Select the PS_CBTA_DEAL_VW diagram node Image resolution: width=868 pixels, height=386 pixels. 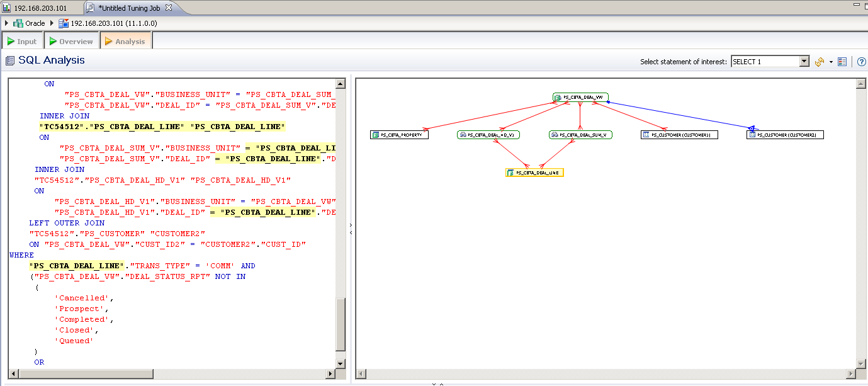point(581,98)
